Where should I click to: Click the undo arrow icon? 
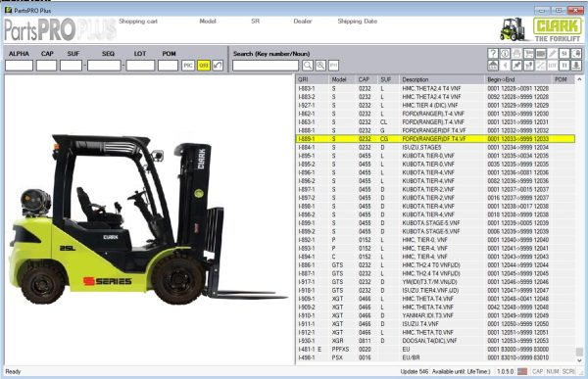pos(218,66)
